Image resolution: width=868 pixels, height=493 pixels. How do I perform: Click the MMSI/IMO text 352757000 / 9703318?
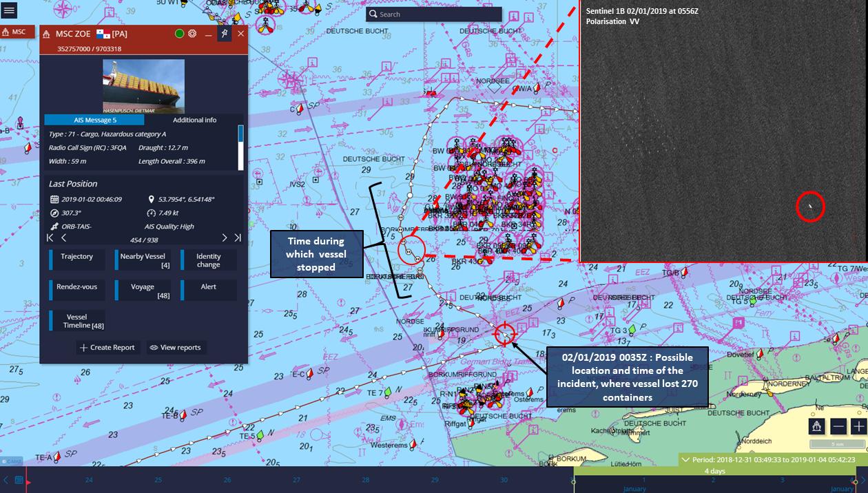pos(89,49)
